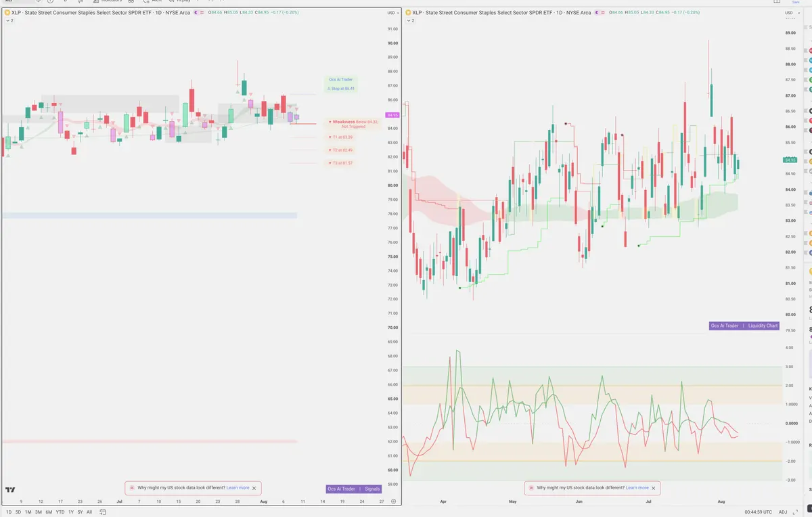Select the 1M time range

pyautogui.click(x=28, y=512)
